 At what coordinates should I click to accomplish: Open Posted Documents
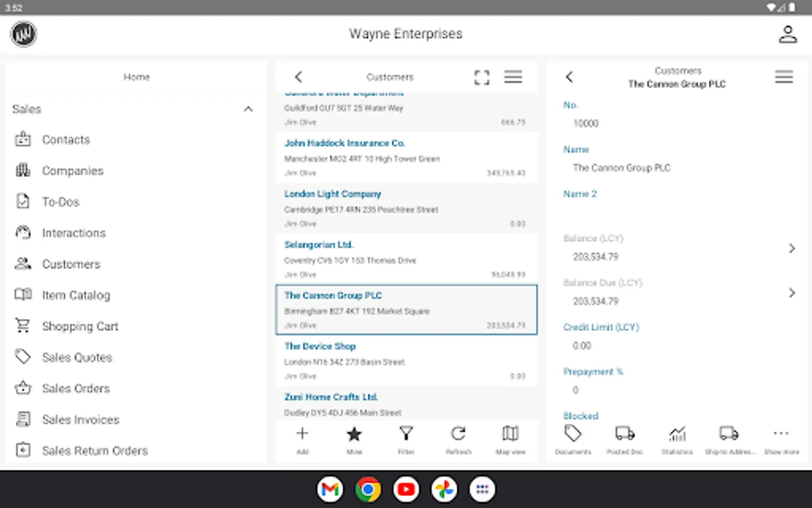pos(625,440)
